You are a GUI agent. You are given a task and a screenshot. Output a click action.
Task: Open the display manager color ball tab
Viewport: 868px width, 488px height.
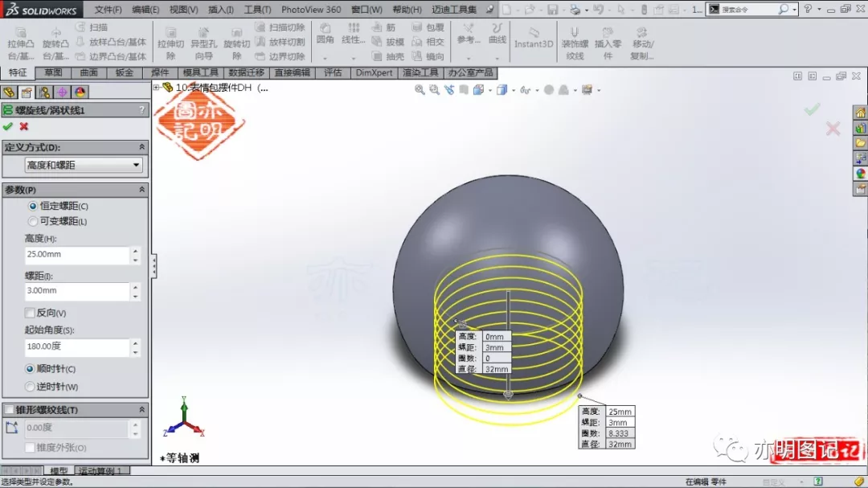(x=80, y=92)
